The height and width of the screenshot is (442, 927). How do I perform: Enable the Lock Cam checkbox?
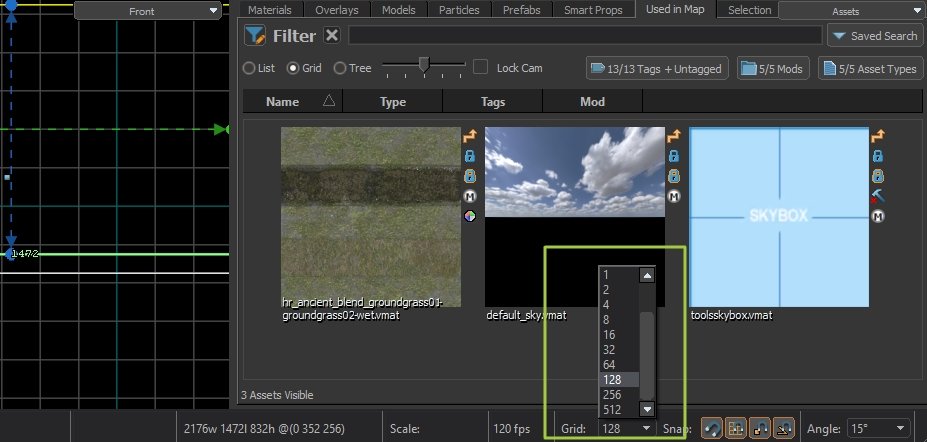coord(481,68)
